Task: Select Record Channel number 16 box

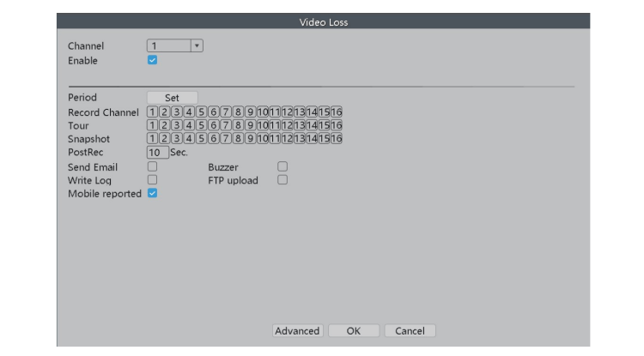Action: point(337,112)
